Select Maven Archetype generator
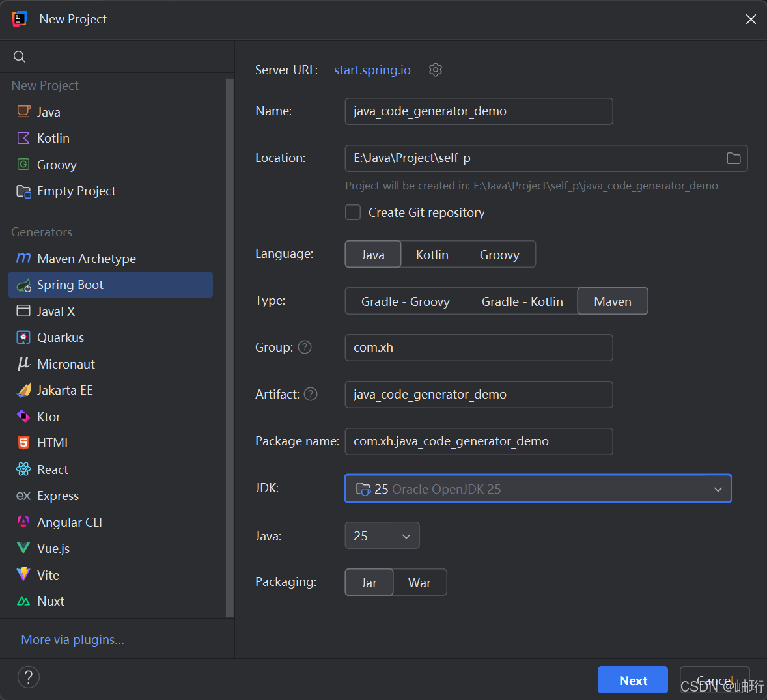767x700 pixels. [x=111, y=259]
